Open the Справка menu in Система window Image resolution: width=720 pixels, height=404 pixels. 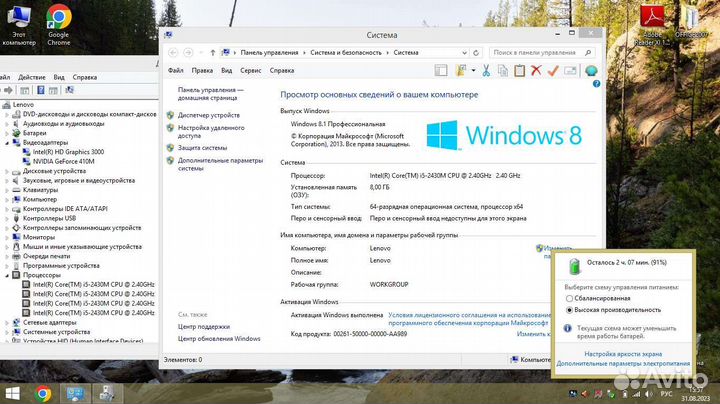pyautogui.click(x=281, y=71)
